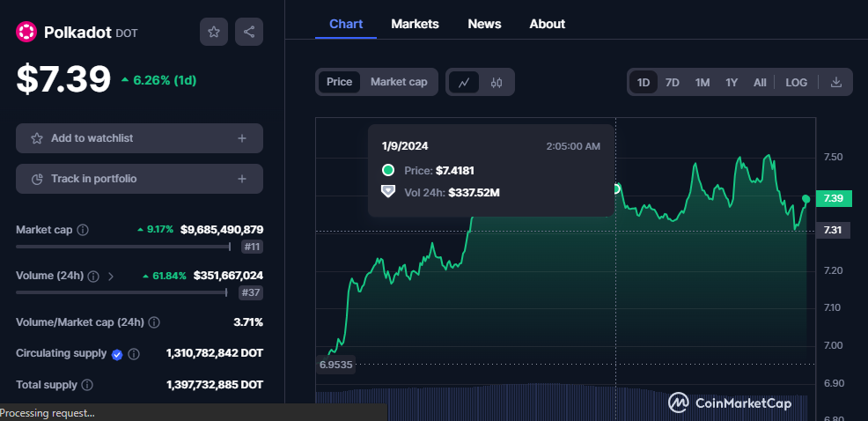Click the pie icon in Track in portfolio
Screen dimensions: 868x421
(x=37, y=179)
